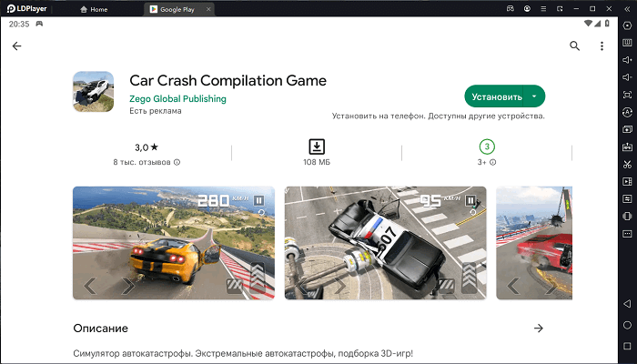Click the 20:35 clock in status bar

pos(19,24)
